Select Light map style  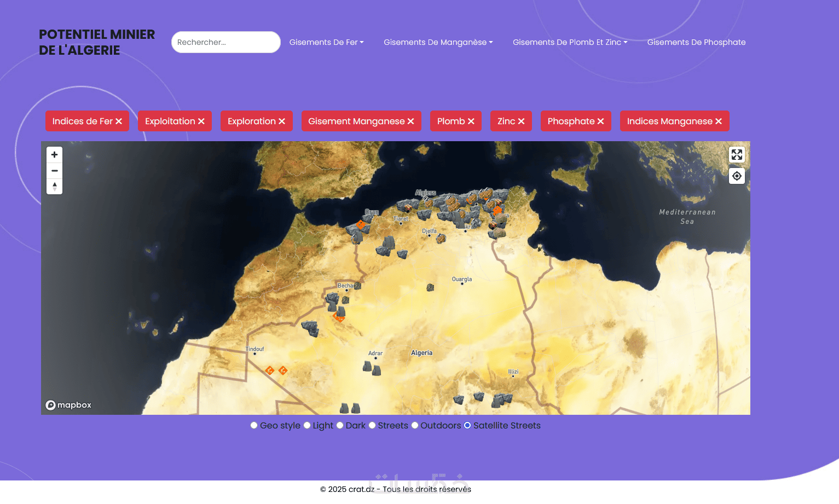pyautogui.click(x=307, y=425)
